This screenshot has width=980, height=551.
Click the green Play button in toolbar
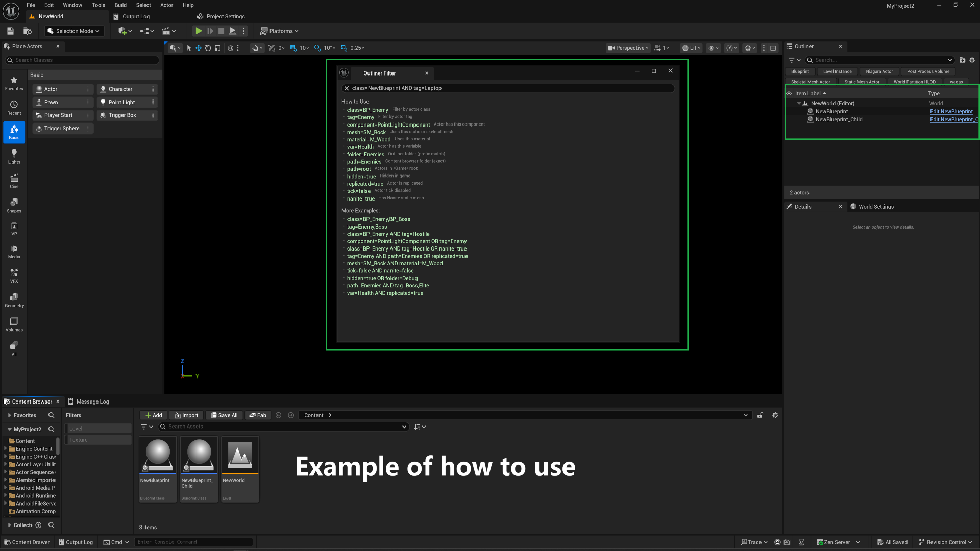click(199, 31)
